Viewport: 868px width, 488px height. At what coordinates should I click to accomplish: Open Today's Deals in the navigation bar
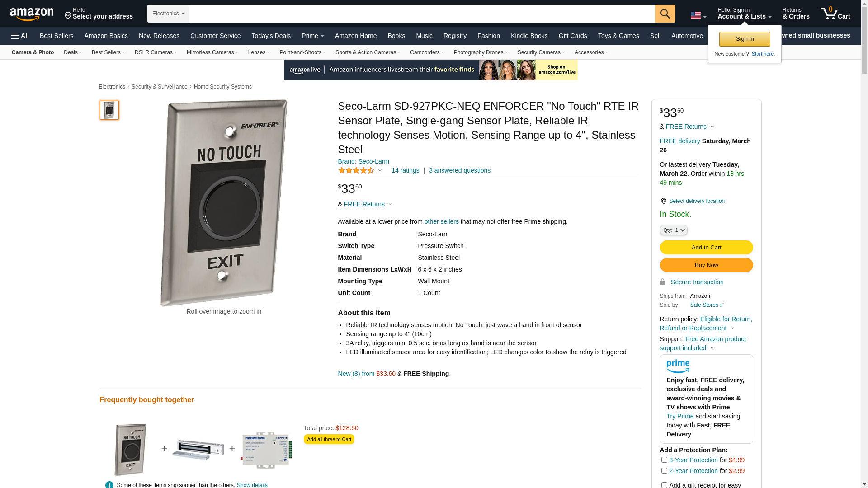coord(271,36)
